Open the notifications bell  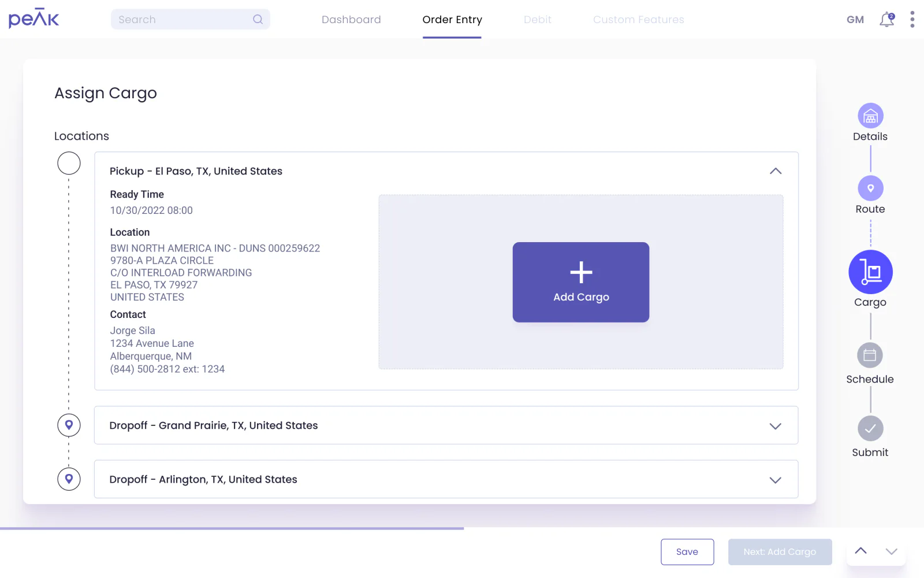click(x=887, y=20)
